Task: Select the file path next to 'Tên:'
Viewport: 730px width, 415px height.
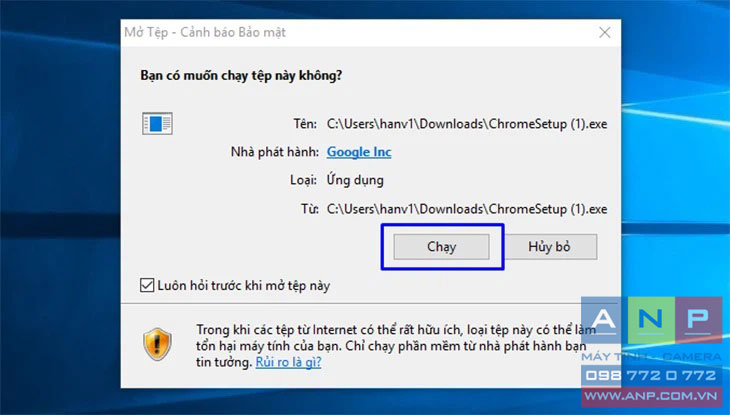Action: [x=467, y=124]
